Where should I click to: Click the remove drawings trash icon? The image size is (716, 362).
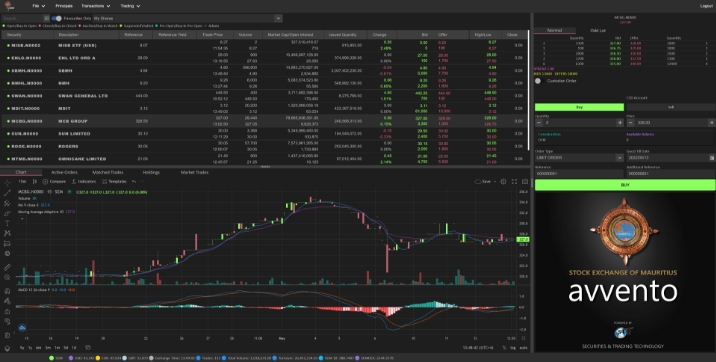pos(7,335)
